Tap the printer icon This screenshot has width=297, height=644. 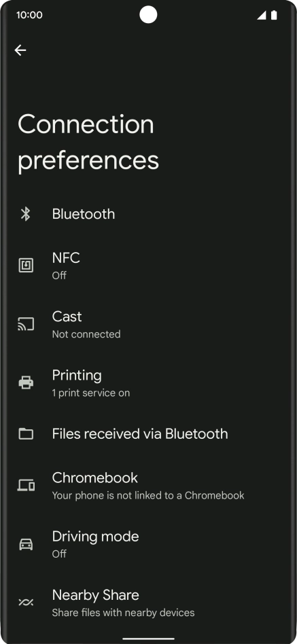[x=26, y=382]
